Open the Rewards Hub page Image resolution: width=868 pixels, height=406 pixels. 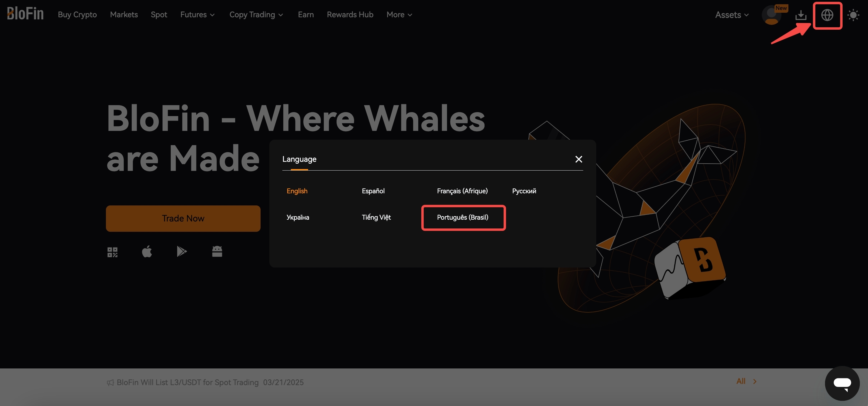pos(350,15)
